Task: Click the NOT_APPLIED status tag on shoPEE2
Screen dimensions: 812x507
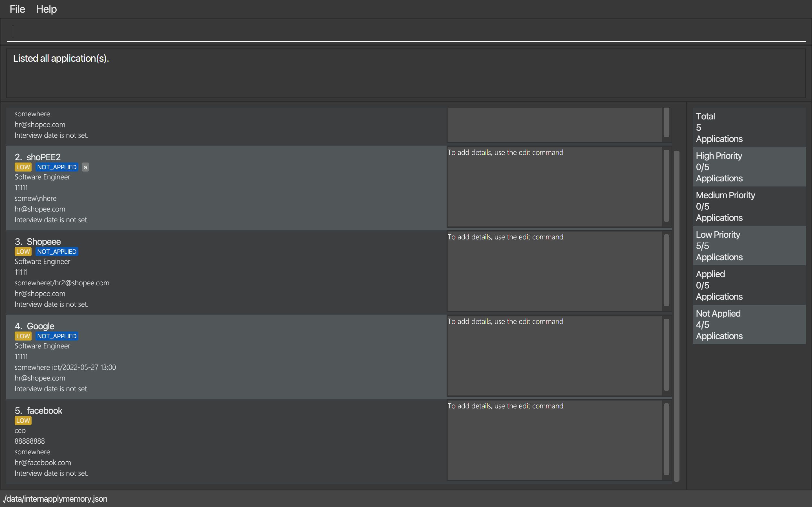Action: point(57,167)
